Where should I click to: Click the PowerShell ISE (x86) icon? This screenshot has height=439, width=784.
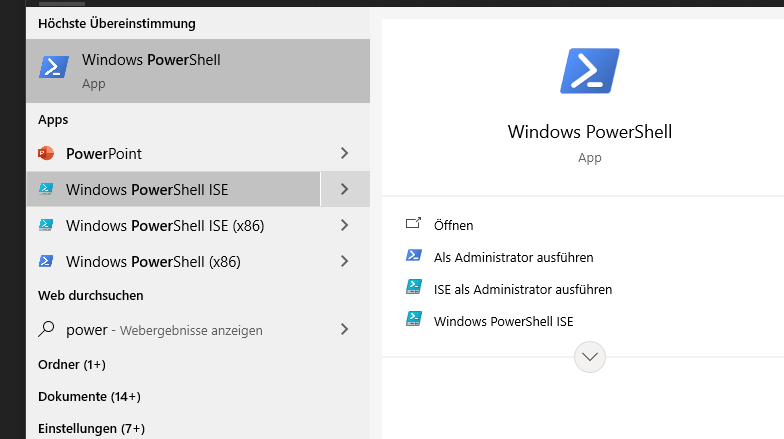tap(46, 225)
